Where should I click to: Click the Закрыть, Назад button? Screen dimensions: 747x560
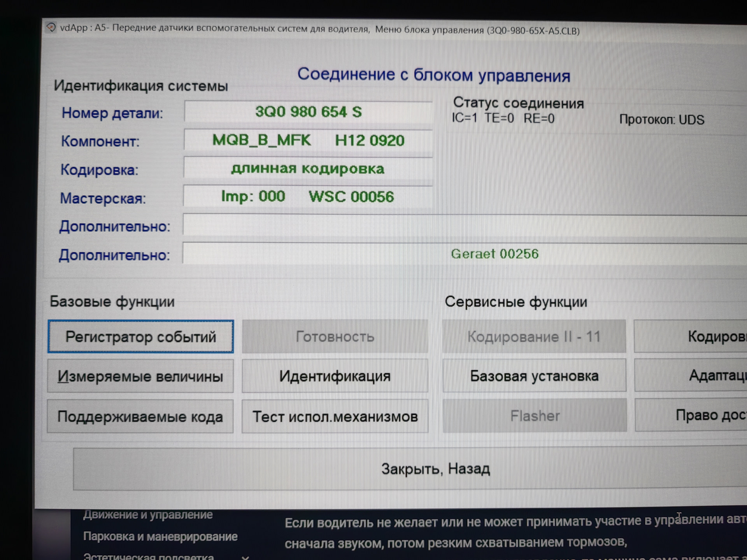tap(435, 469)
